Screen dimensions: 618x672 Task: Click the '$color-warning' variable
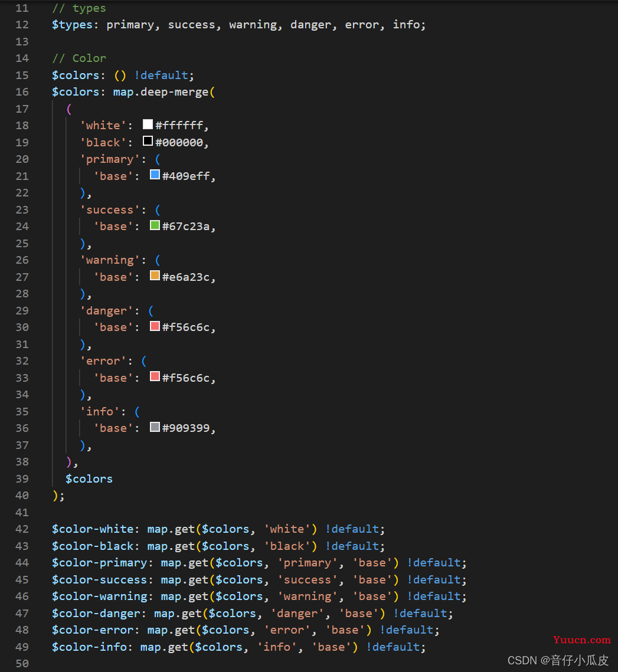click(100, 596)
